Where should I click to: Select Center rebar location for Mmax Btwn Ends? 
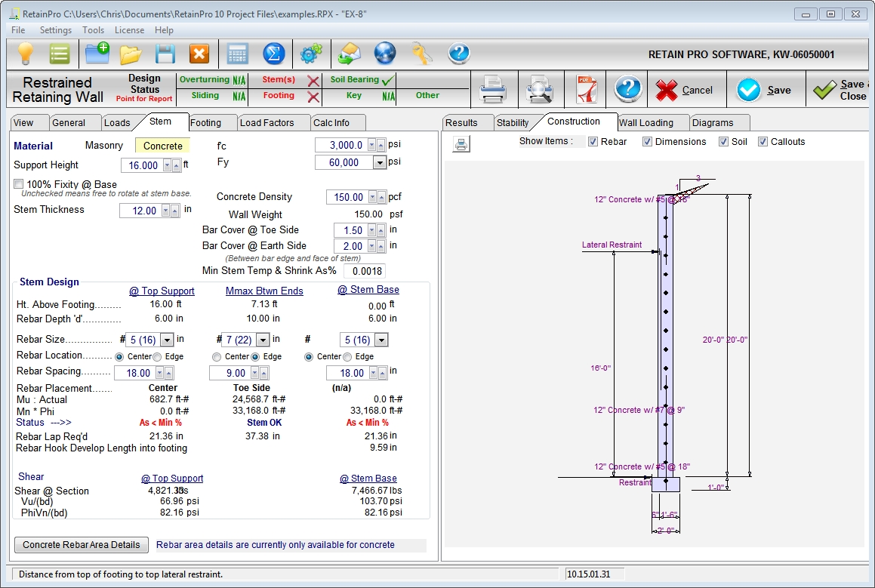pos(217,357)
